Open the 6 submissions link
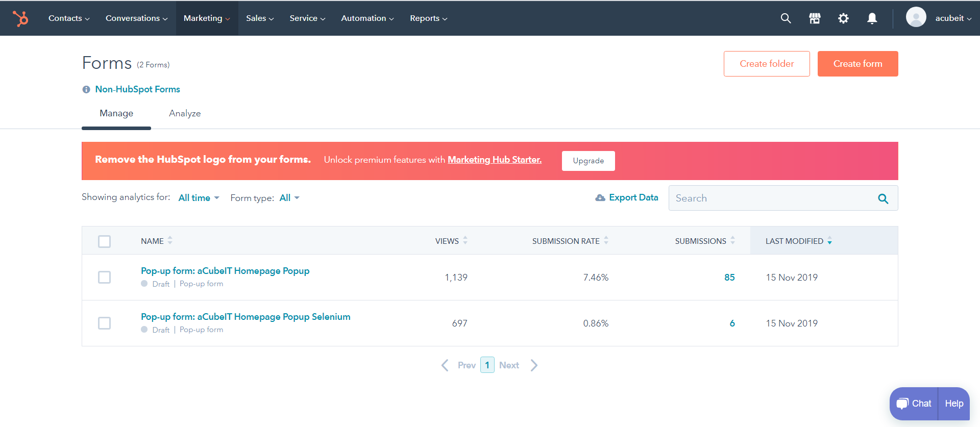The image size is (980, 427). point(732,323)
